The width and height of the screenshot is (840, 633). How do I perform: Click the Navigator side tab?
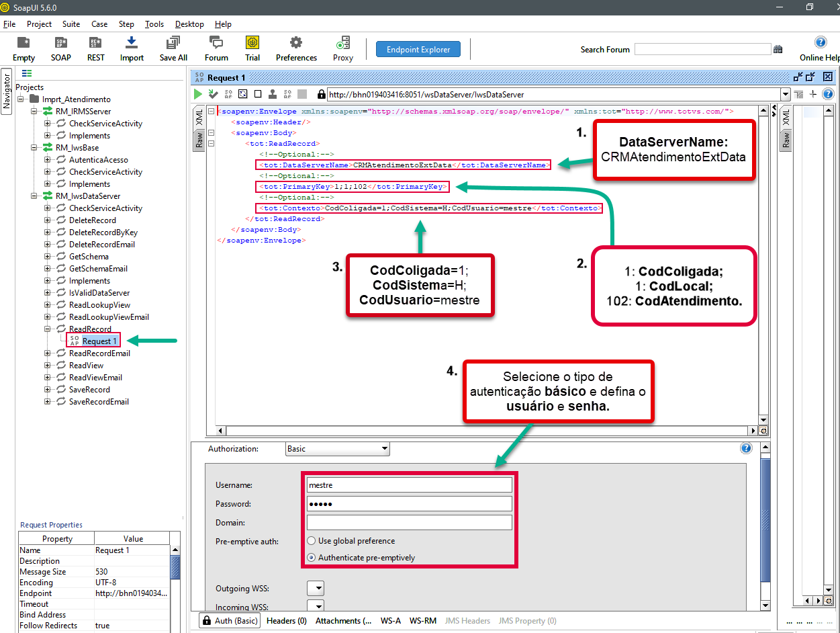coord(7,91)
